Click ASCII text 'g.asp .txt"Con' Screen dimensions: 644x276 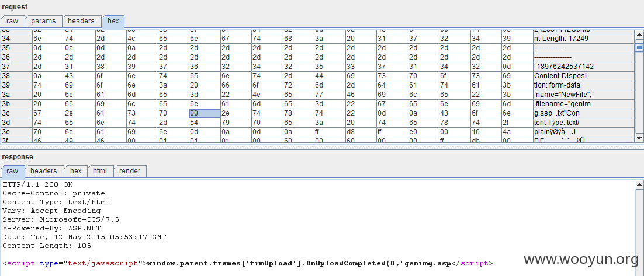[x=557, y=113]
